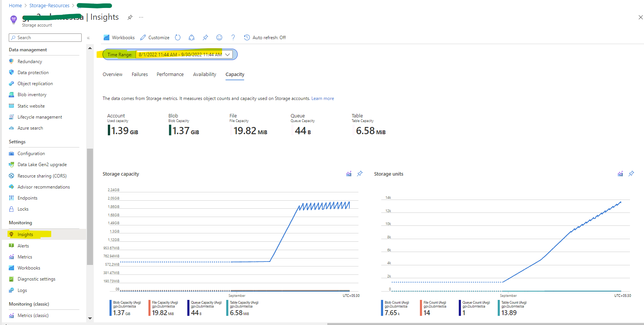Click the Queue Capacity 44 B tile
This screenshot has width=644, height=325.
coord(303,124)
